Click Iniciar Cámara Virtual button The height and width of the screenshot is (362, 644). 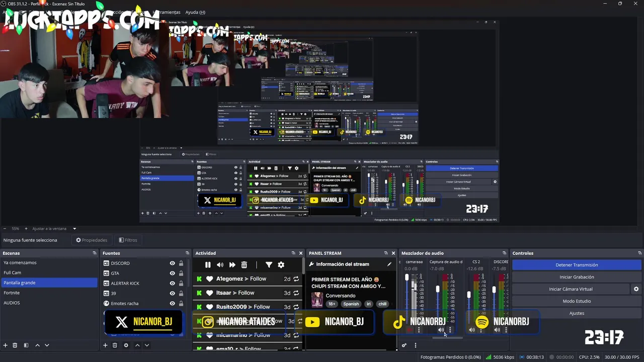[571, 289]
